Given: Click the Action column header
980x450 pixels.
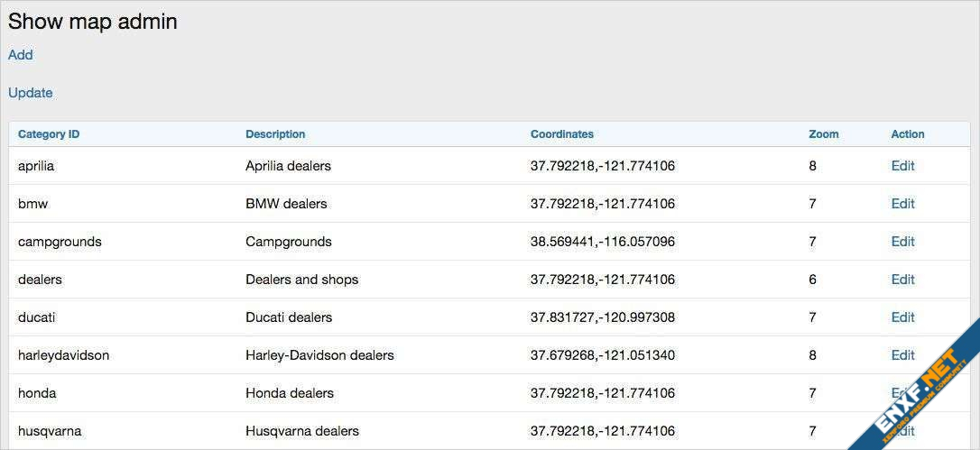Looking at the screenshot, I should pyautogui.click(x=908, y=134).
